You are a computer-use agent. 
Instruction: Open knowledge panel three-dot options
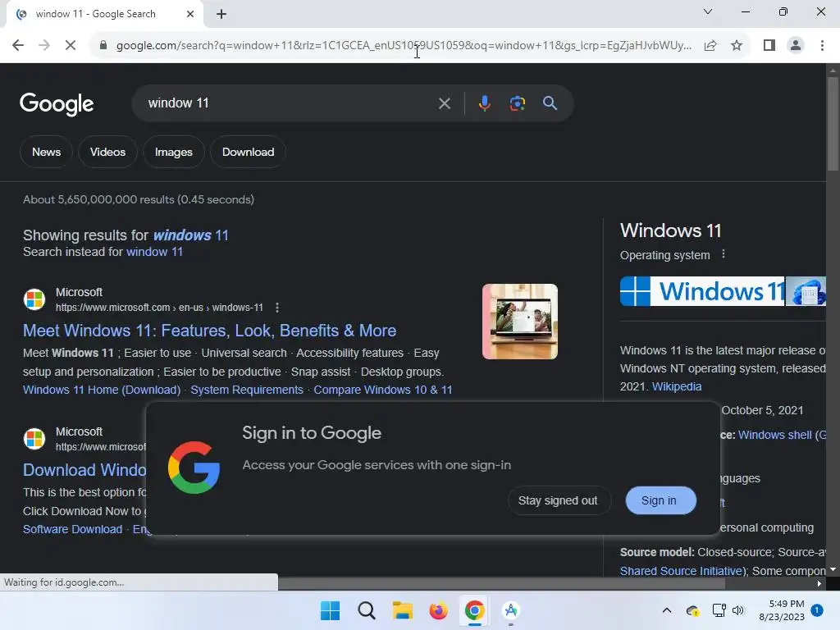[724, 254]
